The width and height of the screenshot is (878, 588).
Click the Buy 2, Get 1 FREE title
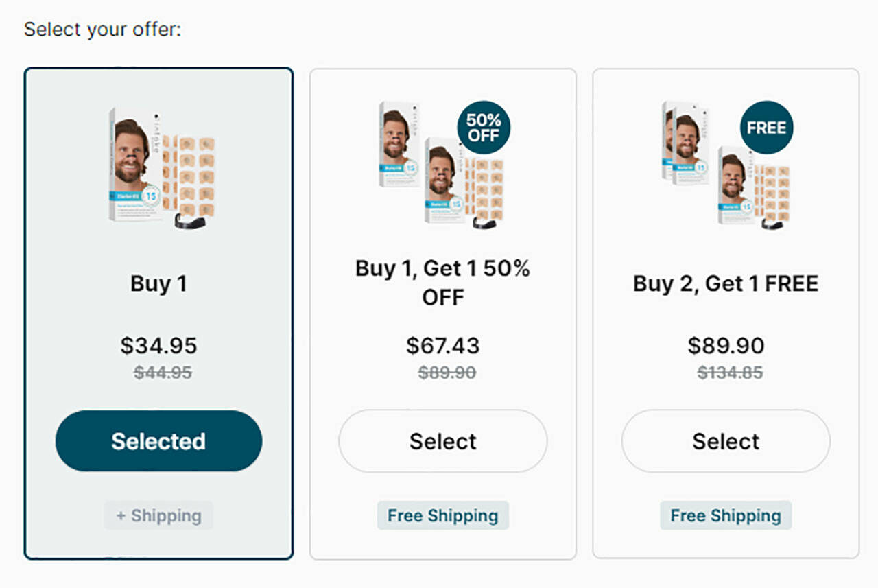pos(726,283)
